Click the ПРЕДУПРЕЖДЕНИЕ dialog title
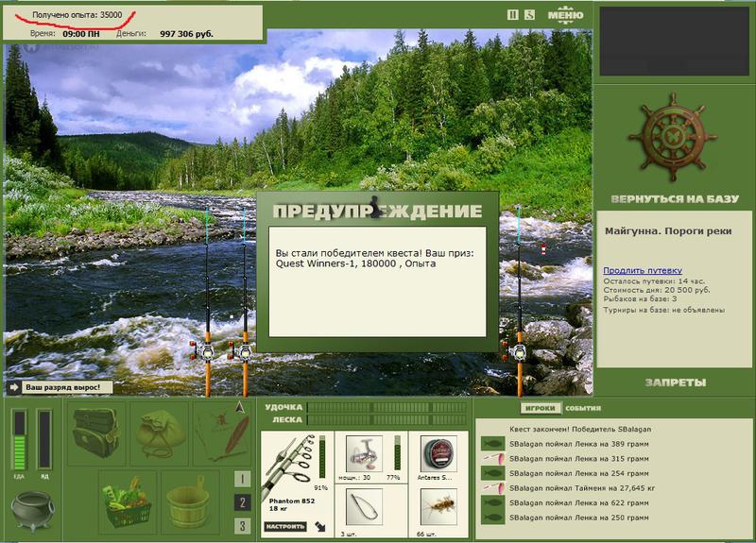Viewport: 756px width, 543px height. (377, 211)
